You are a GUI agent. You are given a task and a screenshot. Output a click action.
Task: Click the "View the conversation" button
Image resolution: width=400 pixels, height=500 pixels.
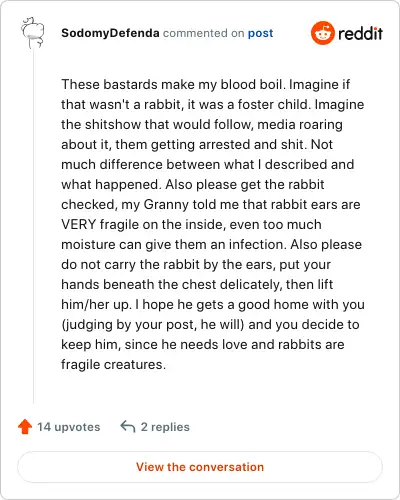click(200, 467)
